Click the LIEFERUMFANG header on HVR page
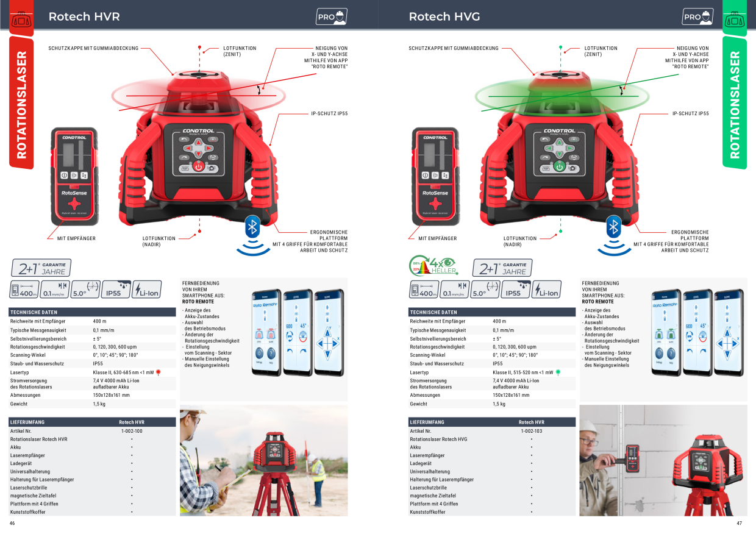756x534 pixels. tap(92, 422)
